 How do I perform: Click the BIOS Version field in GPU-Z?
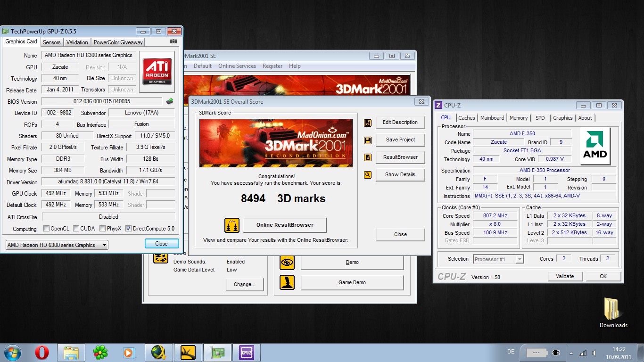102,101
